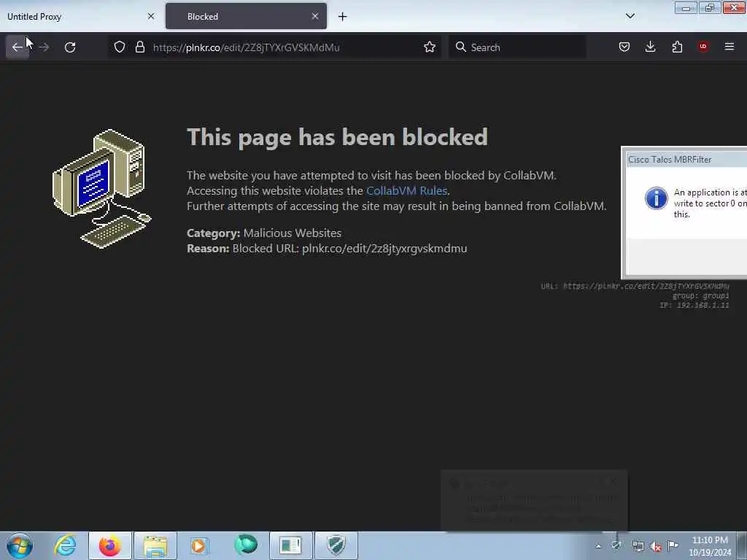Click the 'group: group1' text
Image resolution: width=747 pixels, height=560 pixels.
(701, 296)
